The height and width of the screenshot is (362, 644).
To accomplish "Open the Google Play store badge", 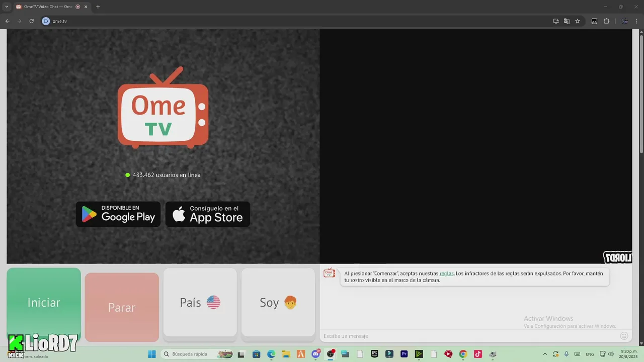I will click(x=118, y=214).
